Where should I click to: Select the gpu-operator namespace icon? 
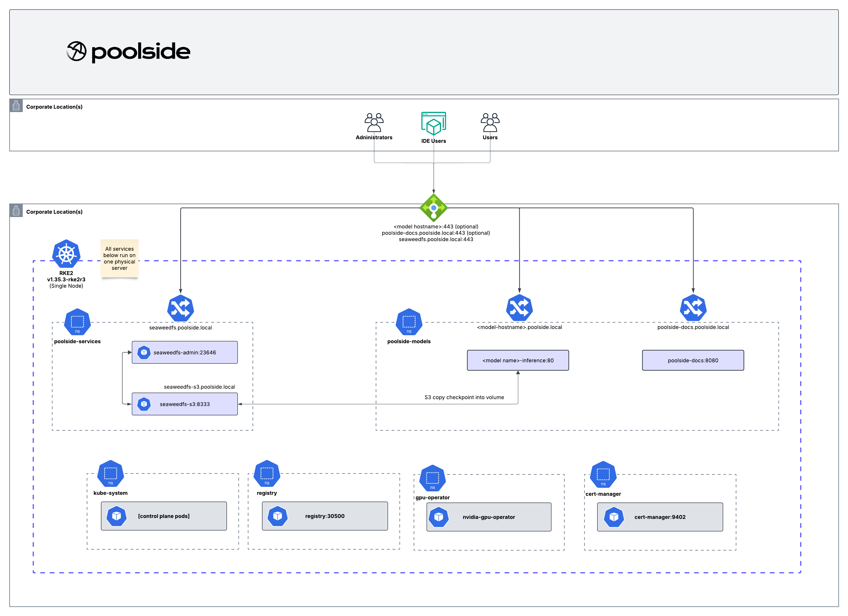[433, 478]
